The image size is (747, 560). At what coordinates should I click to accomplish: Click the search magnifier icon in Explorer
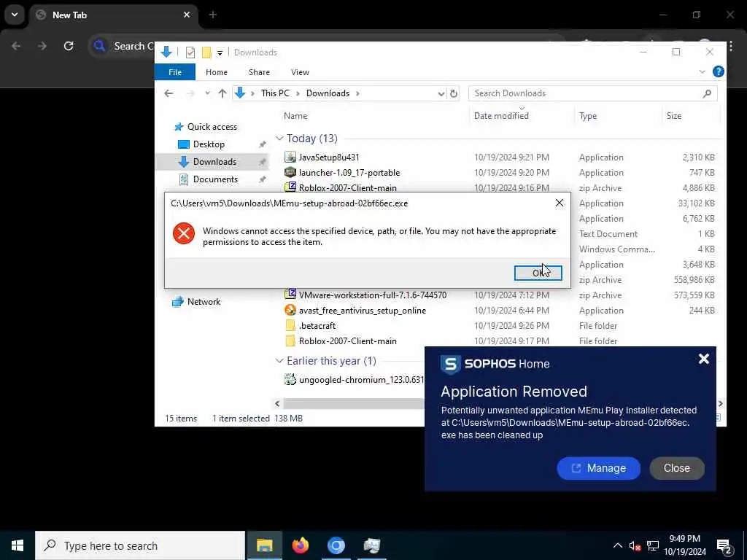[x=707, y=93]
